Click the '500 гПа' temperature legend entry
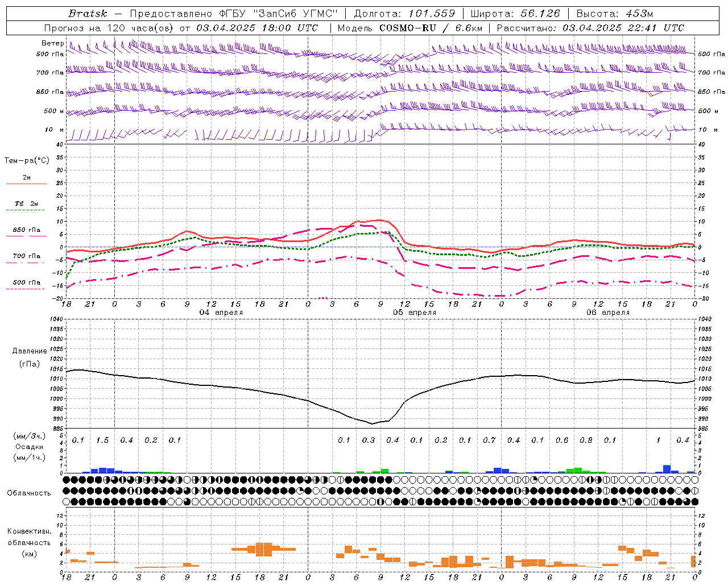 27,282
